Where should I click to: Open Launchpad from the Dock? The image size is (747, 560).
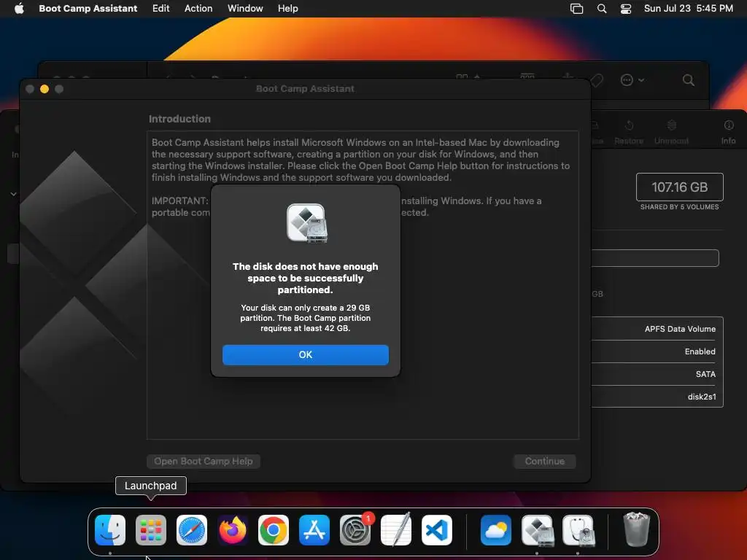(151, 530)
